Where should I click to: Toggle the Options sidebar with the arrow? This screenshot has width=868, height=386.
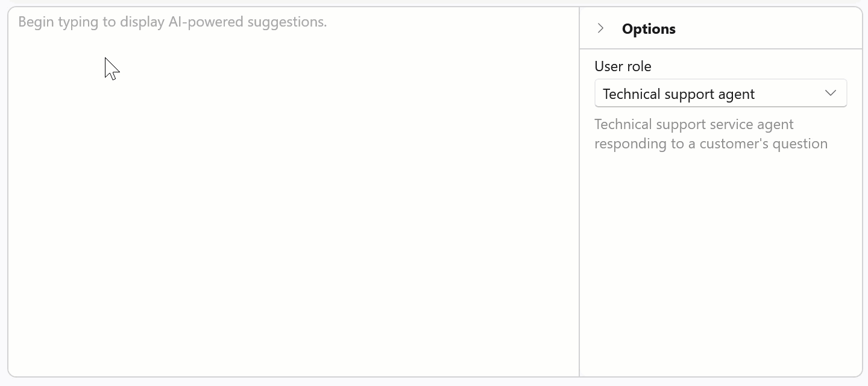click(x=600, y=28)
